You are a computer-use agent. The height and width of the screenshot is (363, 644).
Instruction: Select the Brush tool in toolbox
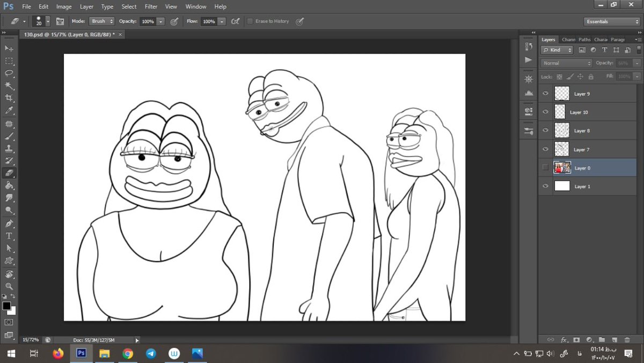tap(9, 136)
